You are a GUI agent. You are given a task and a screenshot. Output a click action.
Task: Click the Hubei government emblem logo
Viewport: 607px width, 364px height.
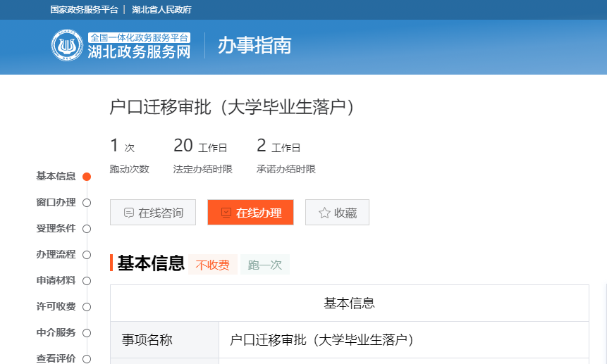tap(67, 45)
